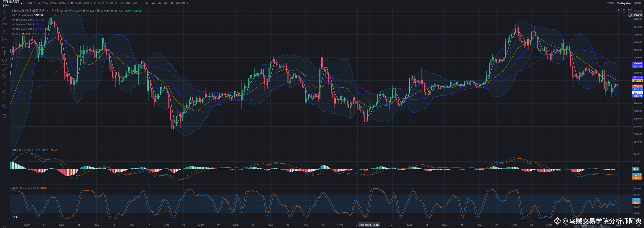Click the 64.54 Stoch RSI value label
Screen dimensions: 644x228
point(636,199)
